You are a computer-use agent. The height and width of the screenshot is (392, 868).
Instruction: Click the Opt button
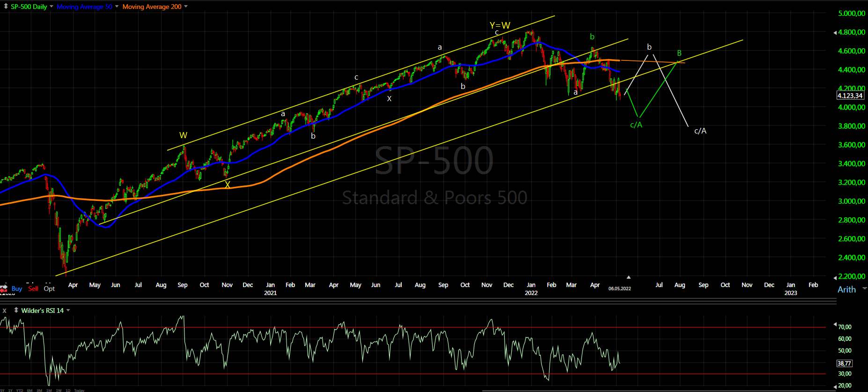pos(49,288)
